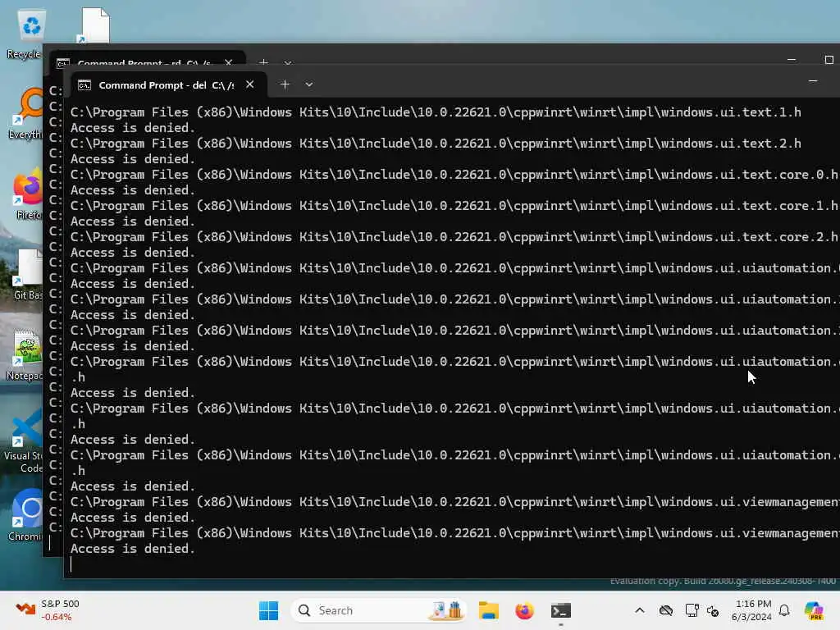Viewport: 840px width, 630px height.
Task: Open the Copilot preview icon
Action: click(815, 610)
